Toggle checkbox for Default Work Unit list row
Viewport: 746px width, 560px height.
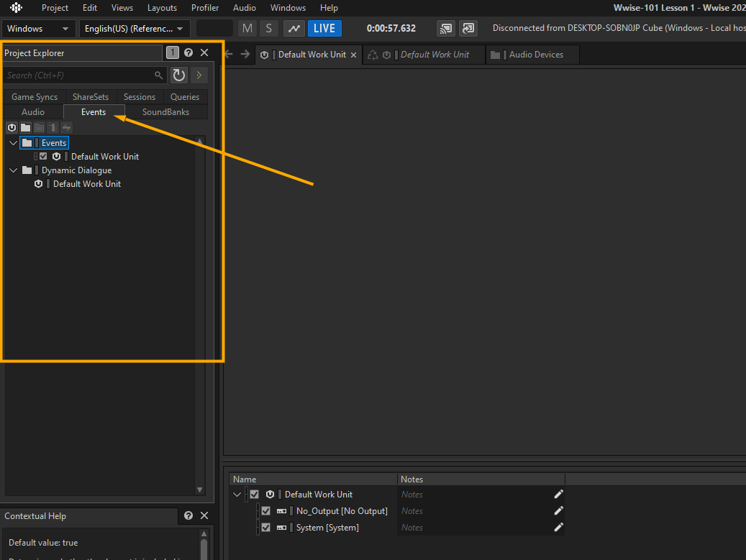tap(255, 495)
